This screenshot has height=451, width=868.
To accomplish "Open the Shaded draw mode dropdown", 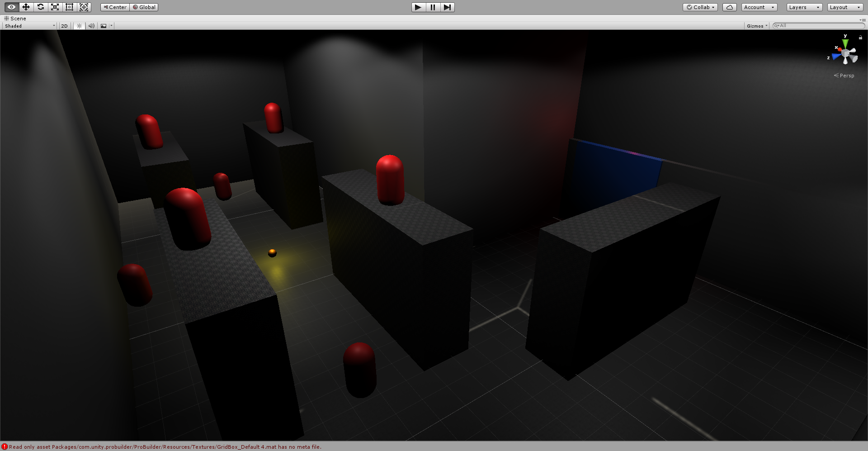I will tap(30, 26).
